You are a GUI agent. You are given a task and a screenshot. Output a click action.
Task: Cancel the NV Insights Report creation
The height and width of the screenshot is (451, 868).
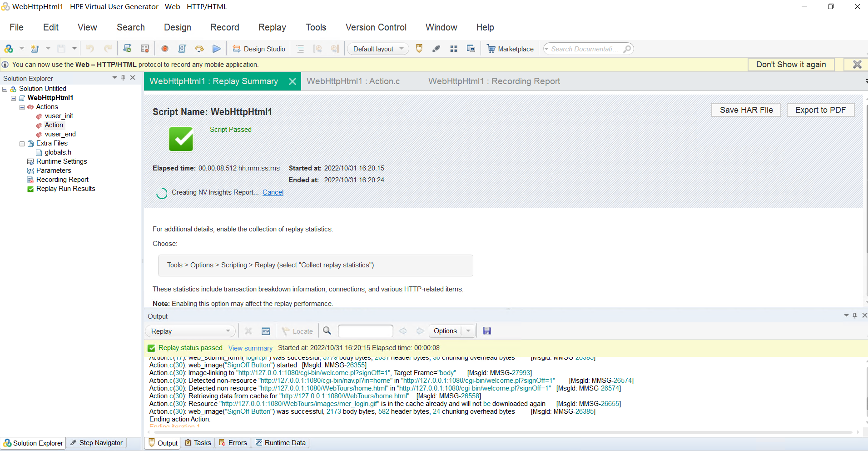(x=273, y=192)
